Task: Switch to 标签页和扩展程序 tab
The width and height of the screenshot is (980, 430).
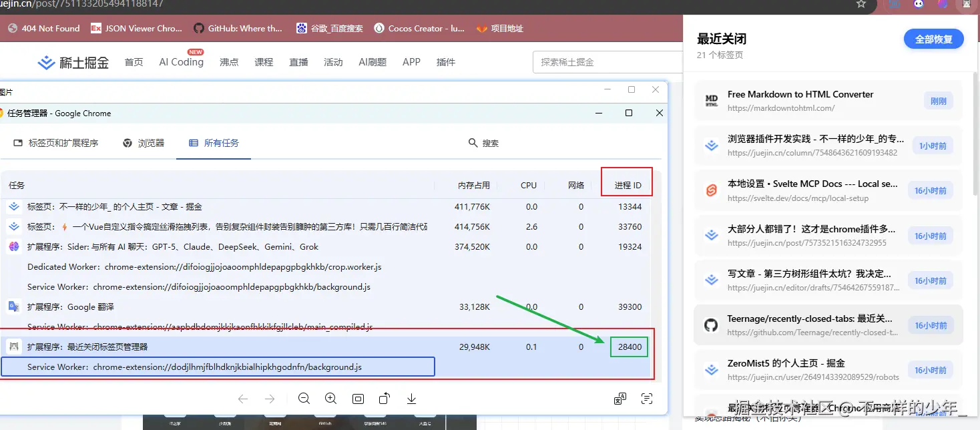Action: coord(56,143)
